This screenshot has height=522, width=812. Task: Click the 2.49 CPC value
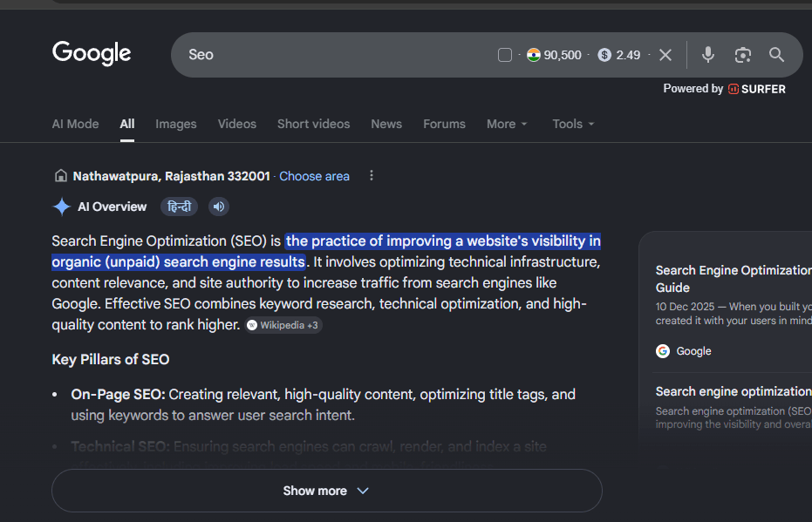pyautogui.click(x=628, y=55)
